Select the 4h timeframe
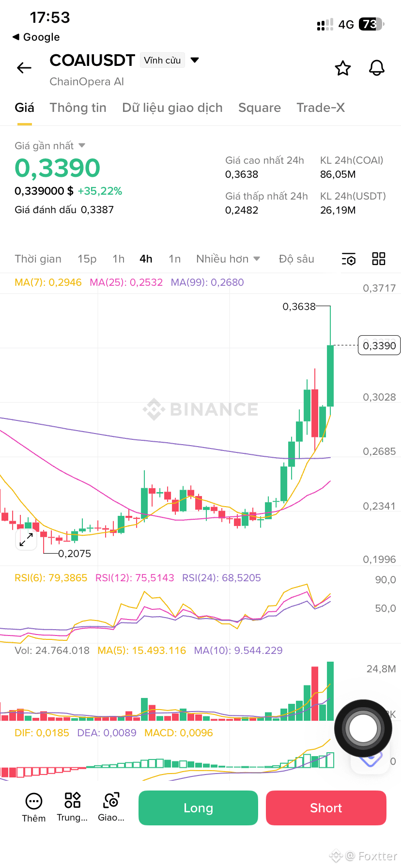This screenshot has height=868, width=401. point(146,259)
